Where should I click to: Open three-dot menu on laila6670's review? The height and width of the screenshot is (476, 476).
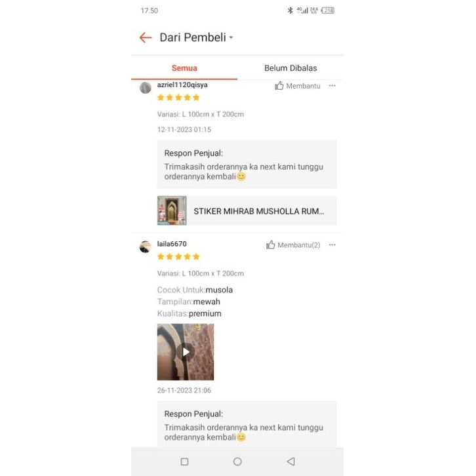332,245
